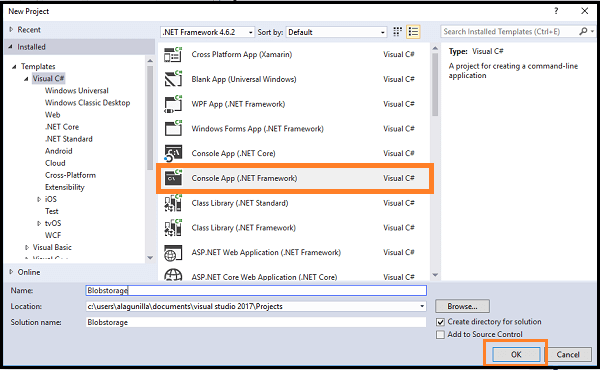Open the dialog help question mark
Screen dimensions: 600x370
(556, 11)
